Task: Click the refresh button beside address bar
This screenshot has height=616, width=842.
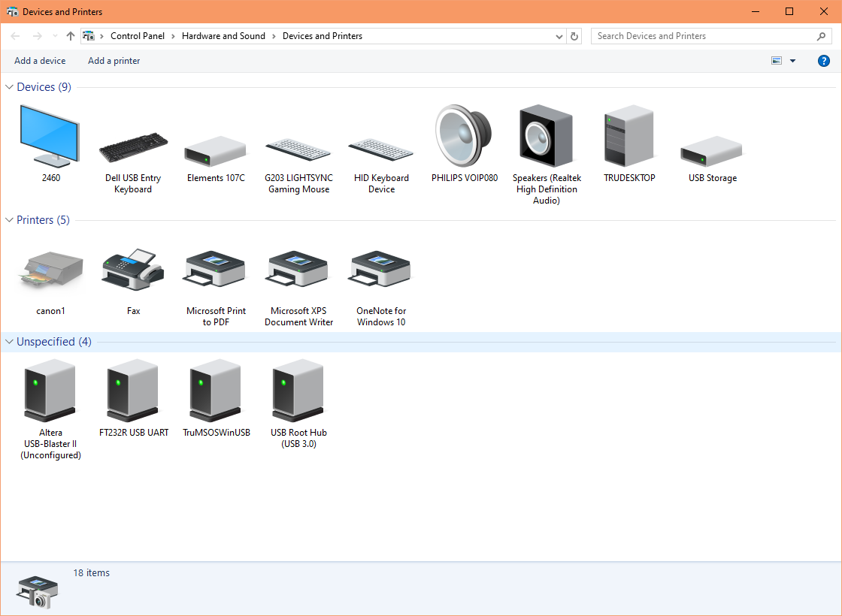Action: [574, 36]
